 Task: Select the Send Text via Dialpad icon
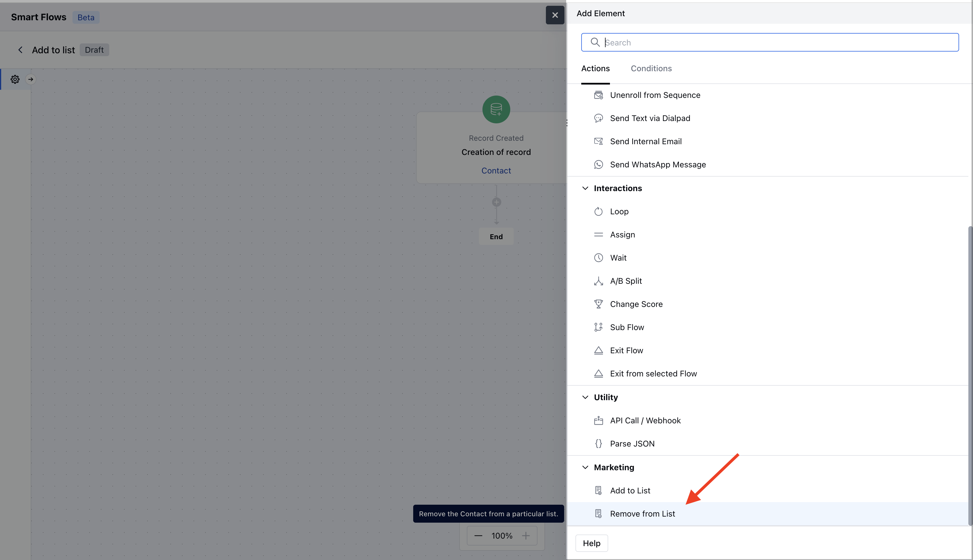599,118
